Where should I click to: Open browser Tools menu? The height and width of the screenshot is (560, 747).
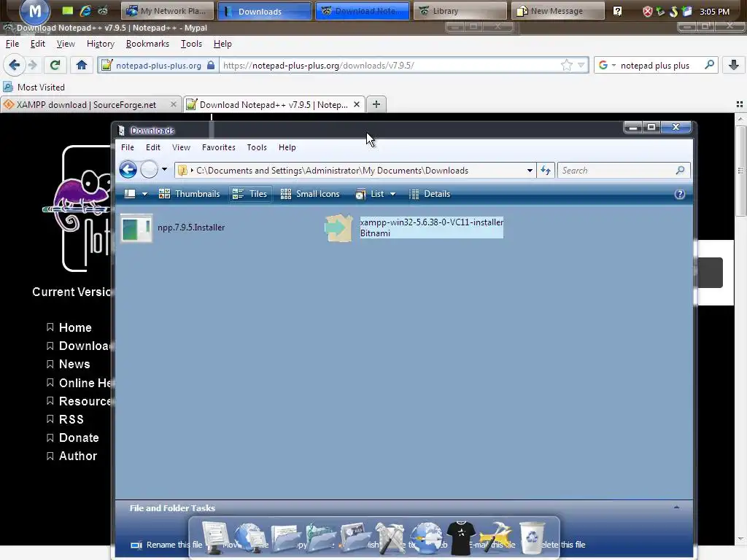[191, 44]
